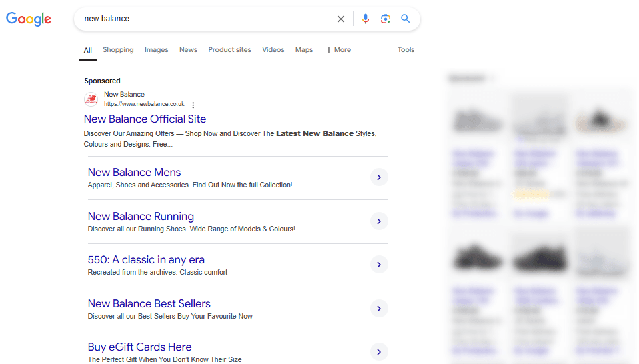This screenshot has width=639, height=364.
Task: Expand the More search filters menu
Action: pos(339,50)
